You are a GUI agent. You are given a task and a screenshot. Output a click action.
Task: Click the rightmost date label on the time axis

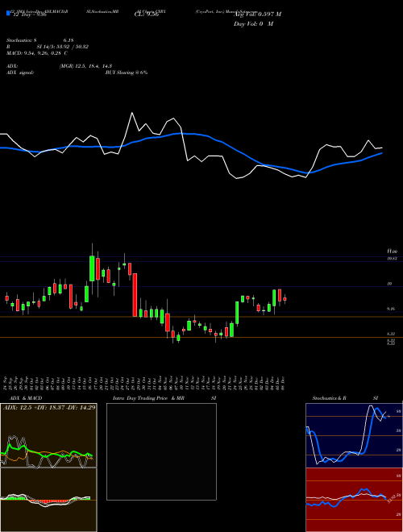pyautogui.click(x=283, y=384)
